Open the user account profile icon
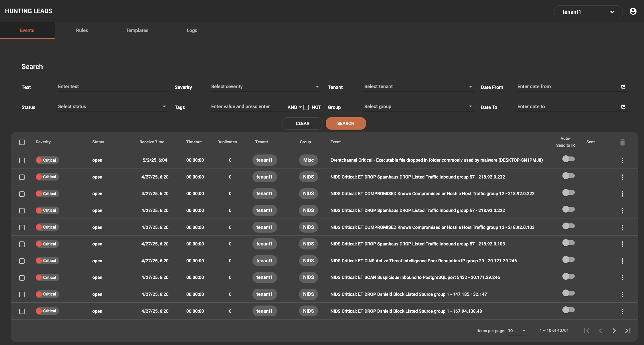This screenshot has width=644, height=345. [x=633, y=11]
